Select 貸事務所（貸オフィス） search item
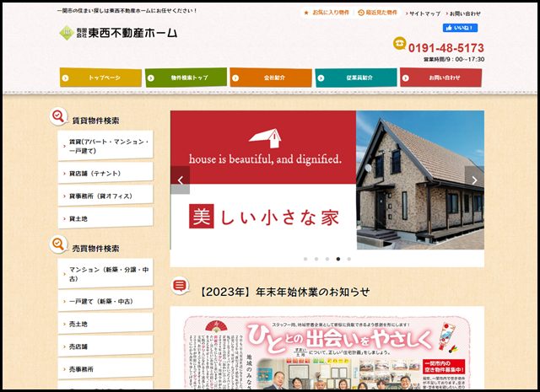Image resolution: width=540 pixels, height=392 pixels. coord(105,196)
